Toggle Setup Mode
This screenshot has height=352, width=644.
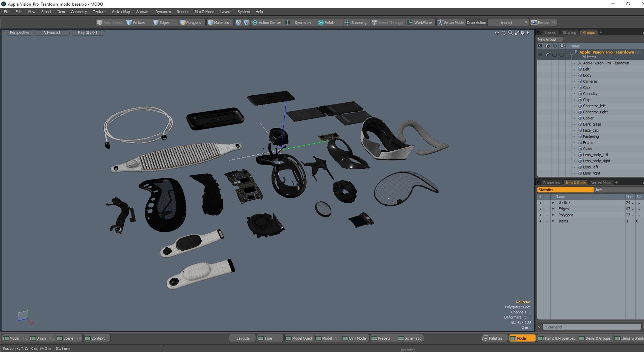(450, 22)
